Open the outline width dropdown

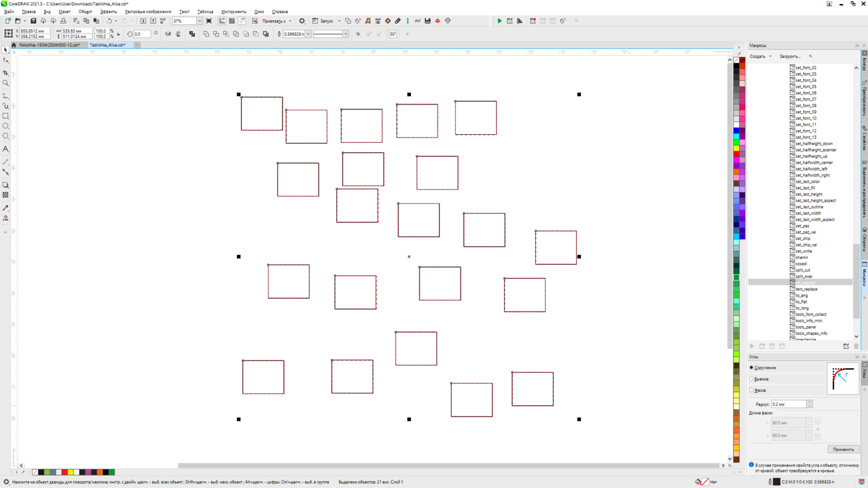coord(308,34)
